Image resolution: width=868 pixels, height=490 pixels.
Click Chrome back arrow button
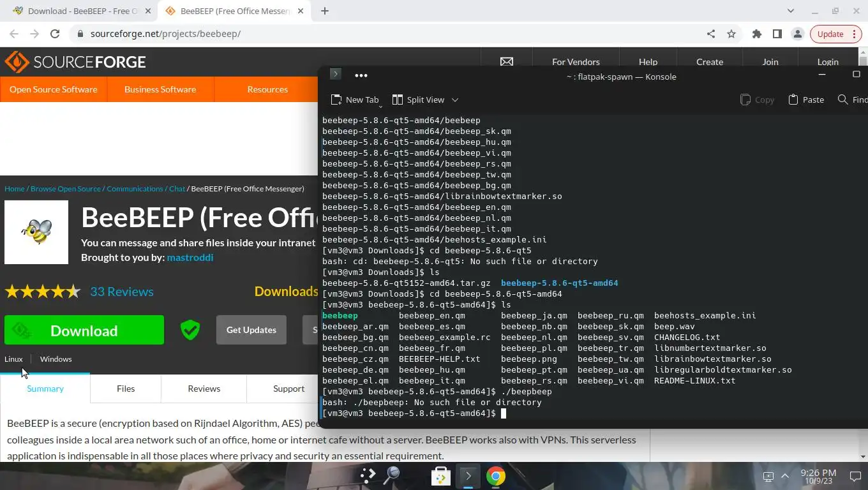click(x=14, y=34)
